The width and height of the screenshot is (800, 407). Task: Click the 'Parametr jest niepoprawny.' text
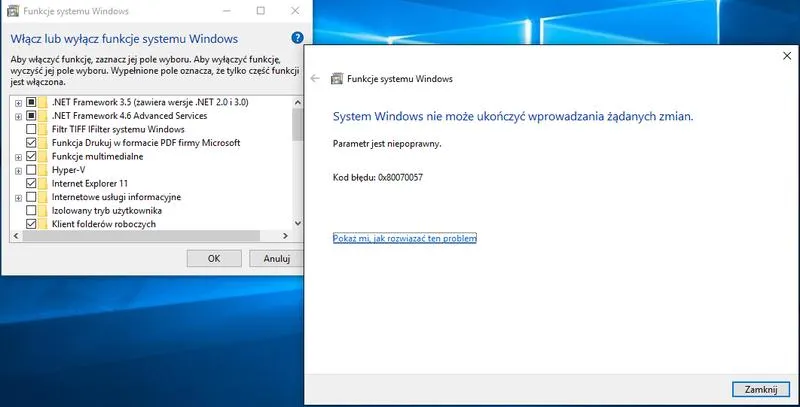click(387, 144)
